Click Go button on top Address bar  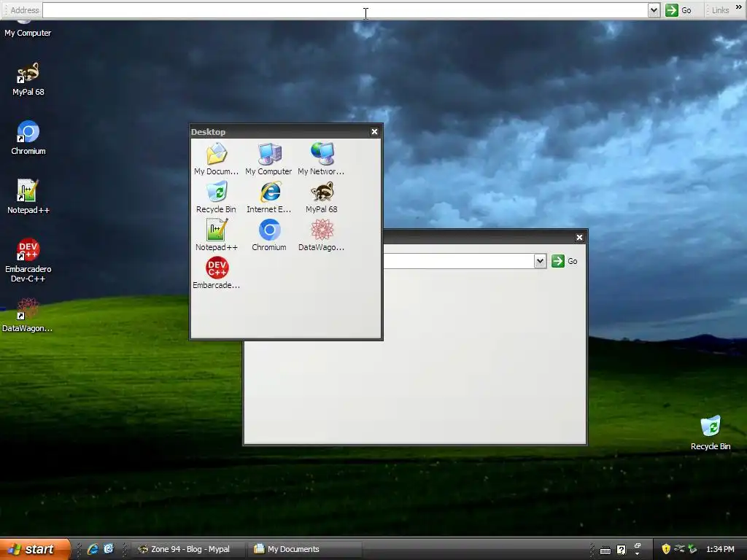(679, 10)
